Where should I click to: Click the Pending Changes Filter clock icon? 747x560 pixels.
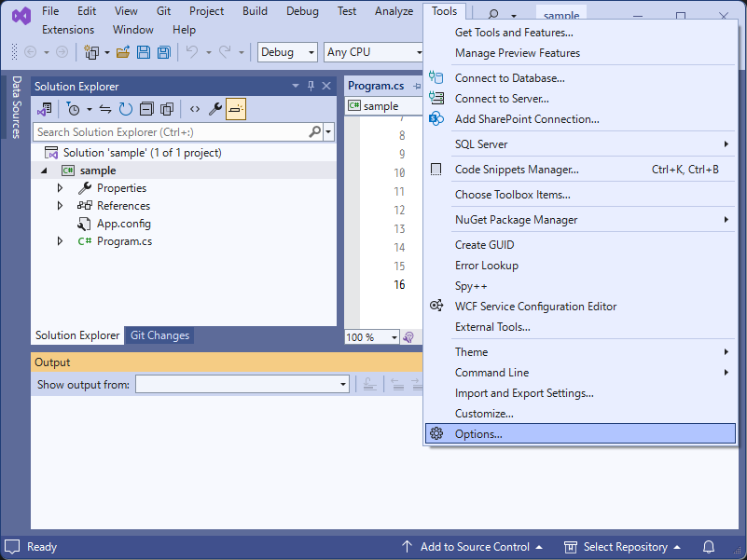(x=73, y=110)
